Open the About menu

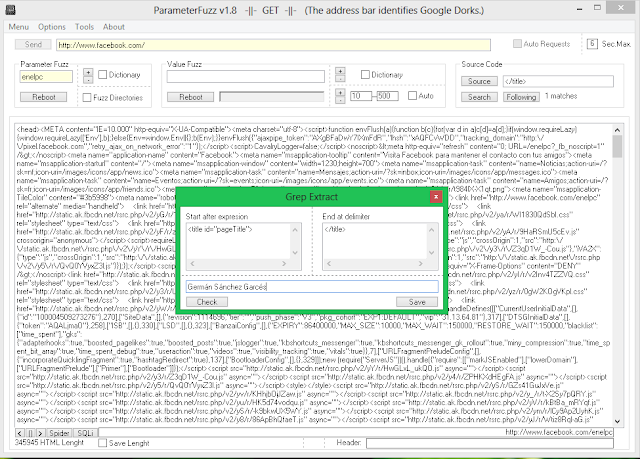pos(113,27)
